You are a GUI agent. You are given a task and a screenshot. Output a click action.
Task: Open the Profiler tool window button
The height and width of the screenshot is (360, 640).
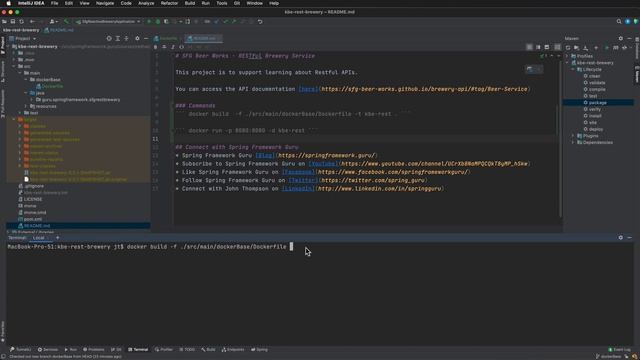[164, 349]
